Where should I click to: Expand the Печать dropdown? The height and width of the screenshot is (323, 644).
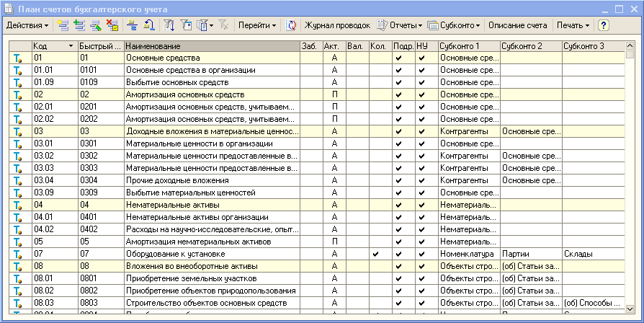573,25
